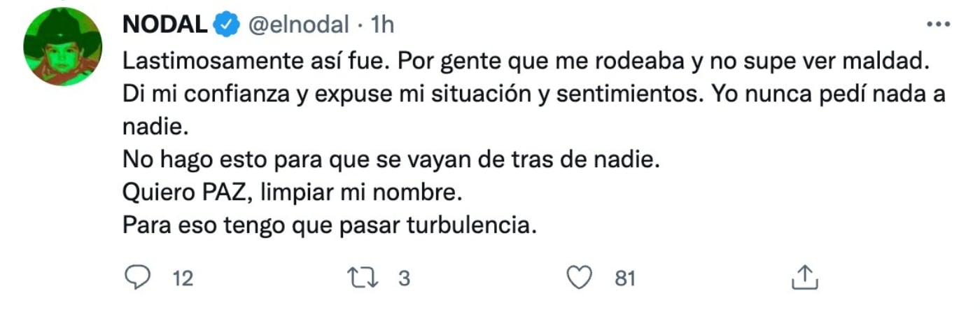Click the line "Para eso tengo que pasar turbulencia."

click(329, 225)
